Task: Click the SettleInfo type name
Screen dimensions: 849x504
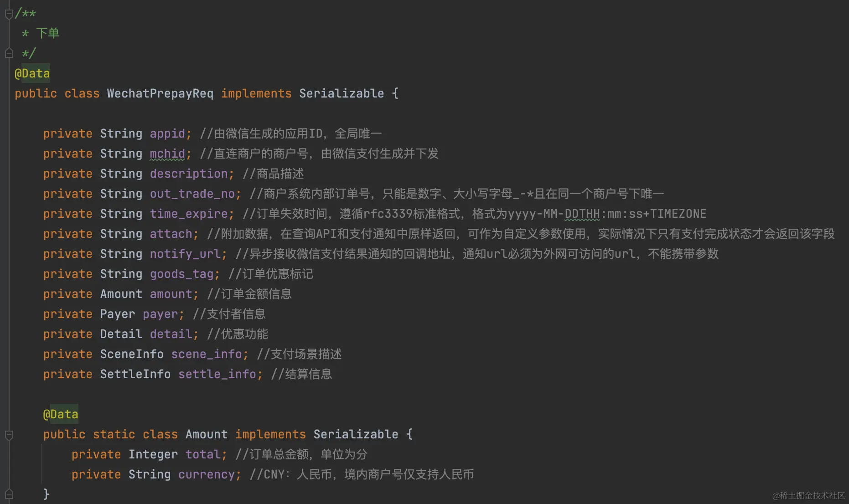Action: point(135,374)
